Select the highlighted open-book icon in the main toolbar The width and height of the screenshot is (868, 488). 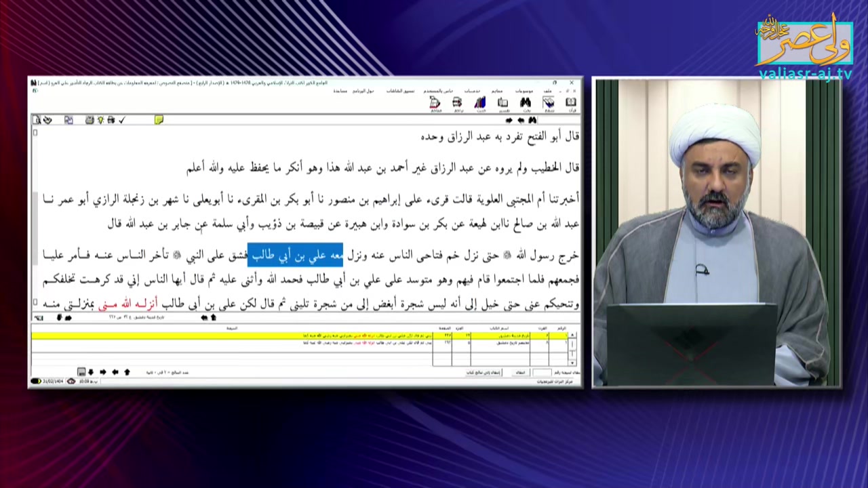click(x=548, y=102)
